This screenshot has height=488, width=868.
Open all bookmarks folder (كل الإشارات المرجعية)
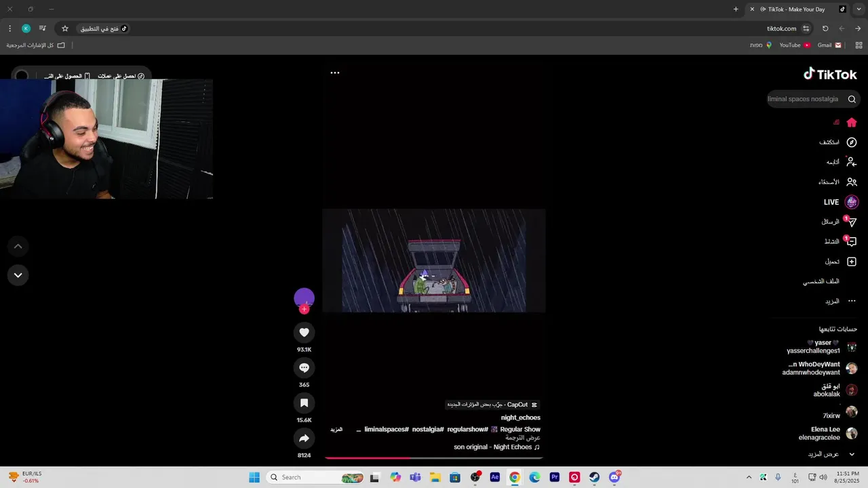coord(35,45)
